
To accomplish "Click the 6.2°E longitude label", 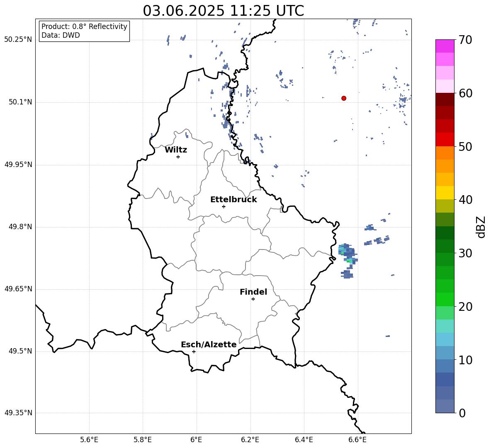I will point(250,440).
